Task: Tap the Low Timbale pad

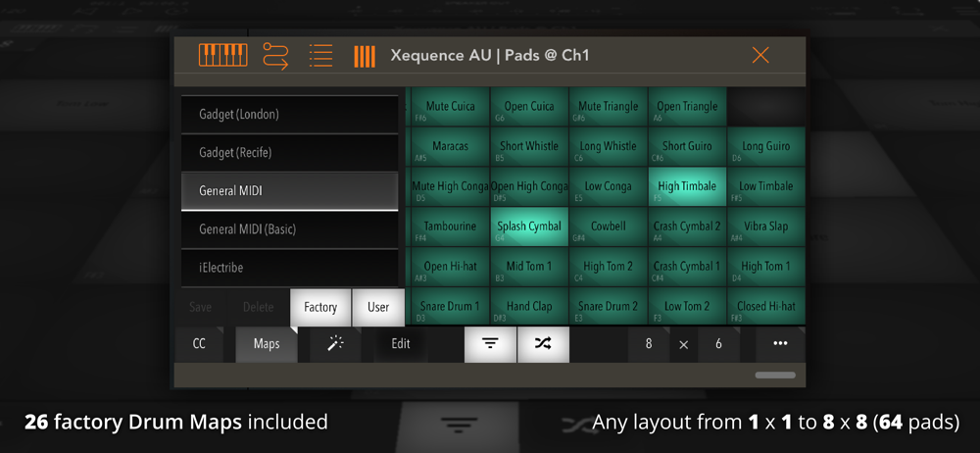Action: (x=765, y=186)
